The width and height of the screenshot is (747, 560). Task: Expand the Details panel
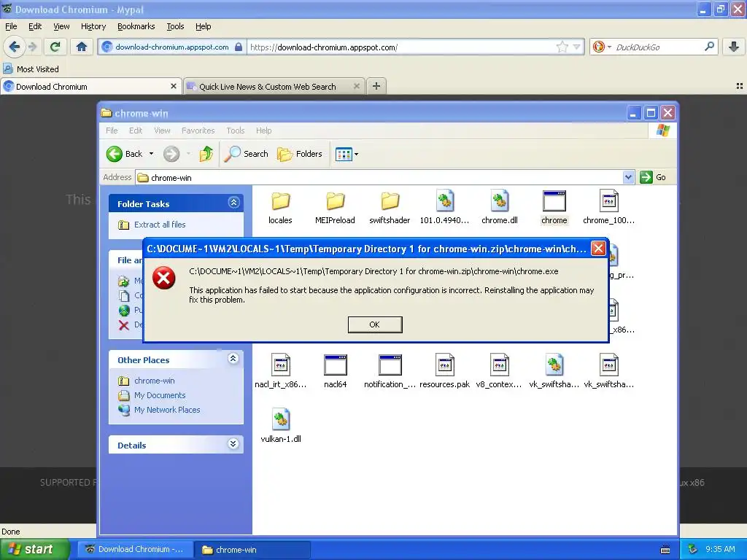233,444
